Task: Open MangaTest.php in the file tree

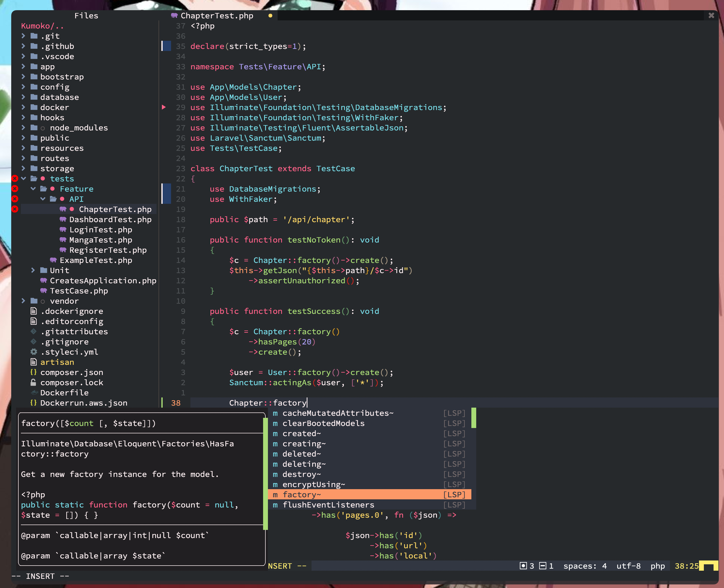Action: tap(101, 240)
